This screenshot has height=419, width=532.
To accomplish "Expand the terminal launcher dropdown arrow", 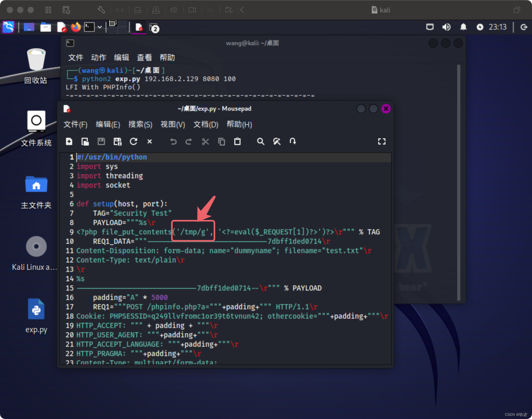I will (x=100, y=27).
